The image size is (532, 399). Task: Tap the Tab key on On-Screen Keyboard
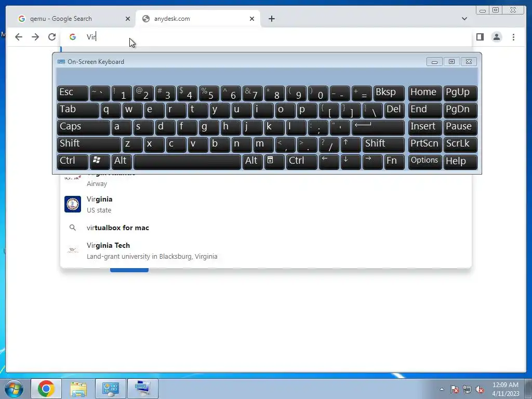(78, 110)
